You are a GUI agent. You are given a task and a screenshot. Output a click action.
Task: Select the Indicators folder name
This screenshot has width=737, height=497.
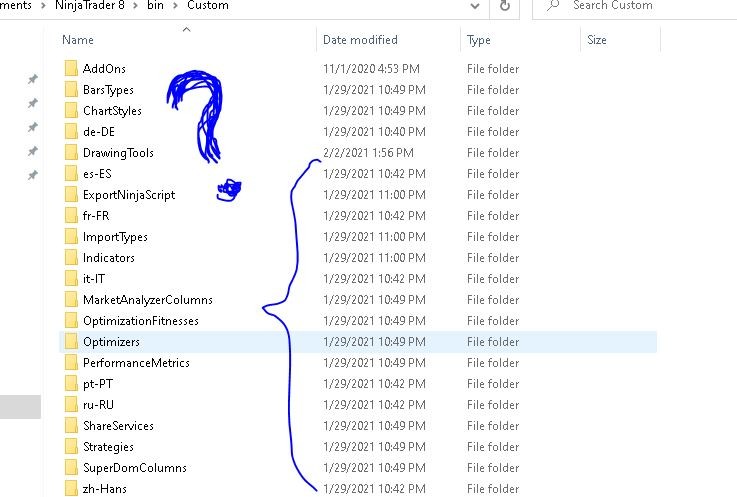tap(109, 258)
